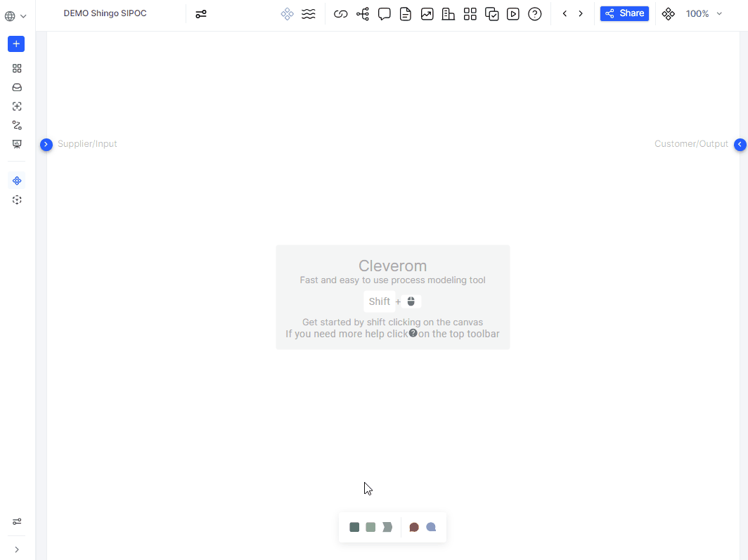Viewport: 748px width, 560px height.
Task: Select the gray-green chevron arrow shape
Action: click(x=387, y=527)
